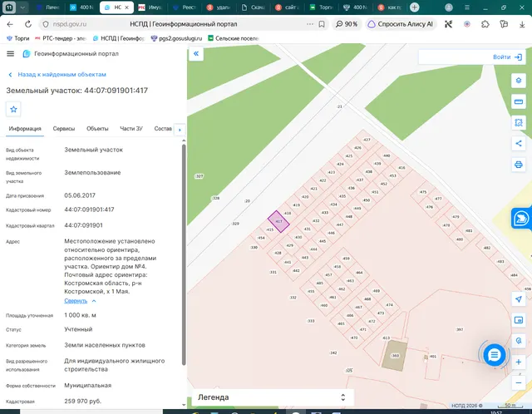Open the Торги bookmark
This screenshot has width=532, height=414.
coord(18,38)
